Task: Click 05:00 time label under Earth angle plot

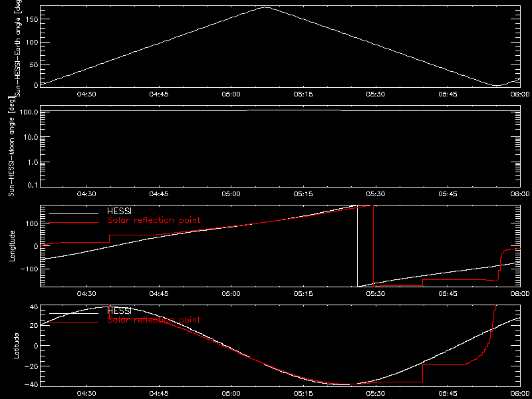Action: coord(231,94)
